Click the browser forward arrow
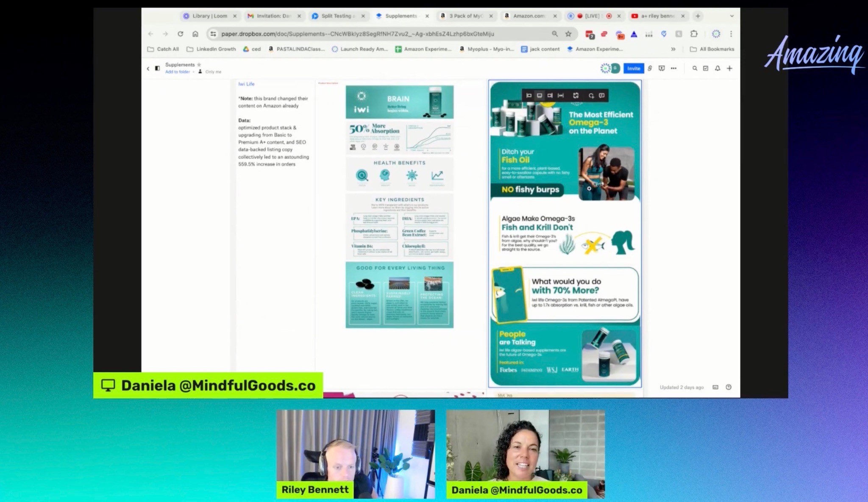 point(165,34)
